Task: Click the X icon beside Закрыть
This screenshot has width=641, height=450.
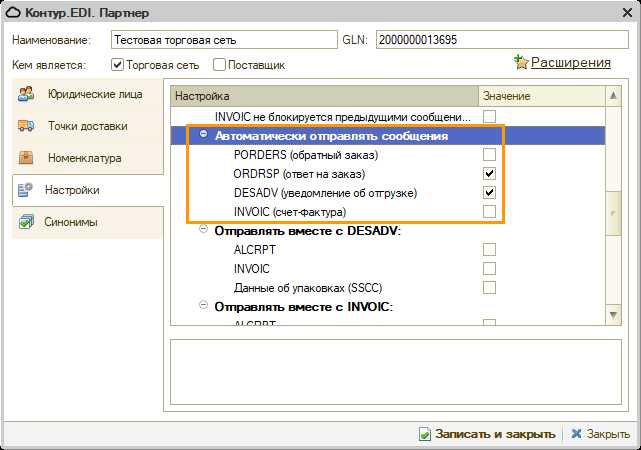Action: coord(576,433)
